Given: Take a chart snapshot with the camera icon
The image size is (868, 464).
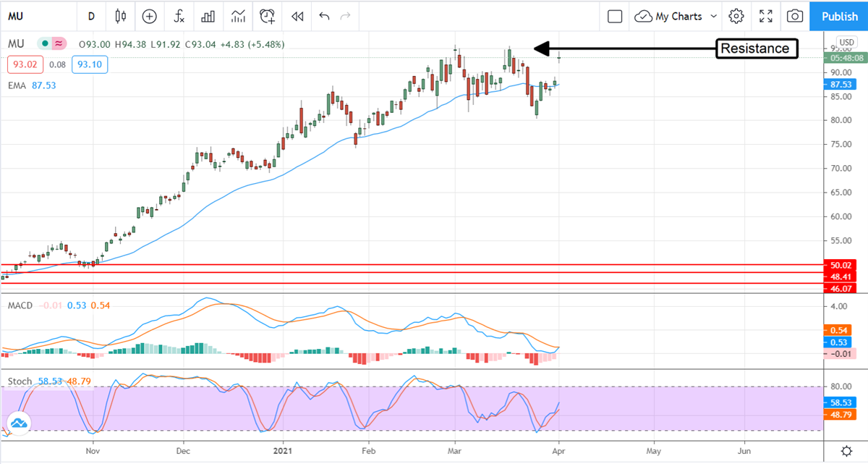Looking at the screenshot, I should 794,16.
